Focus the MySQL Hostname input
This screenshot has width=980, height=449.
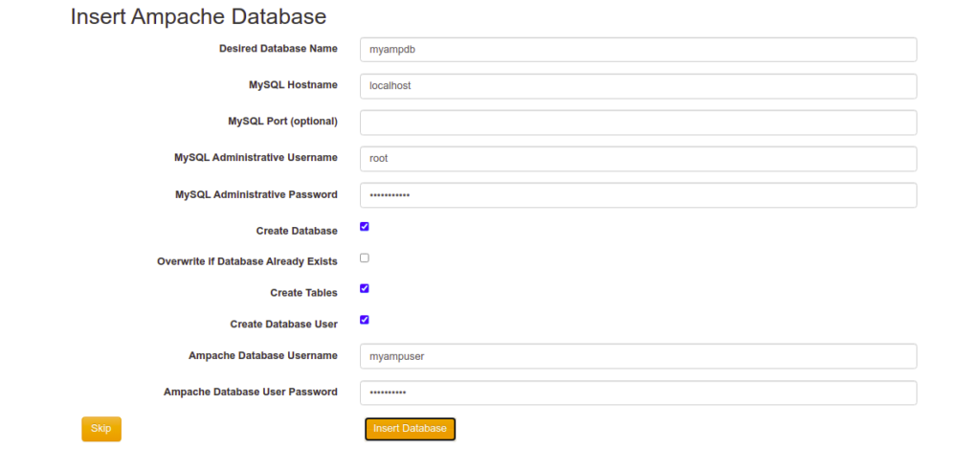pyautogui.click(x=638, y=86)
